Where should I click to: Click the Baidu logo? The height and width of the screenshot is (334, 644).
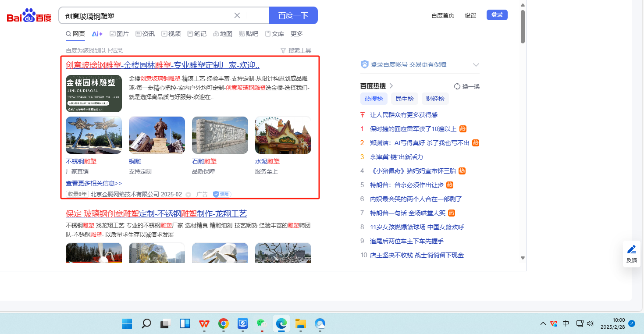click(29, 16)
